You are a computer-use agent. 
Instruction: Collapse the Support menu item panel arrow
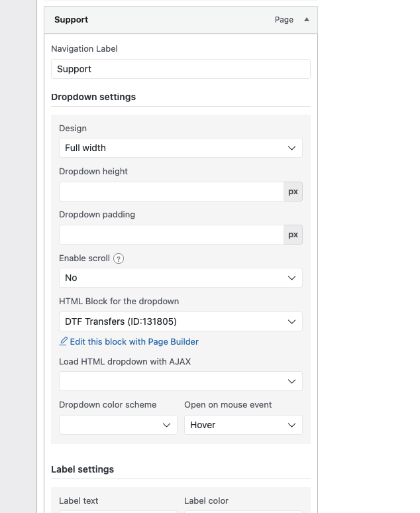(307, 20)
